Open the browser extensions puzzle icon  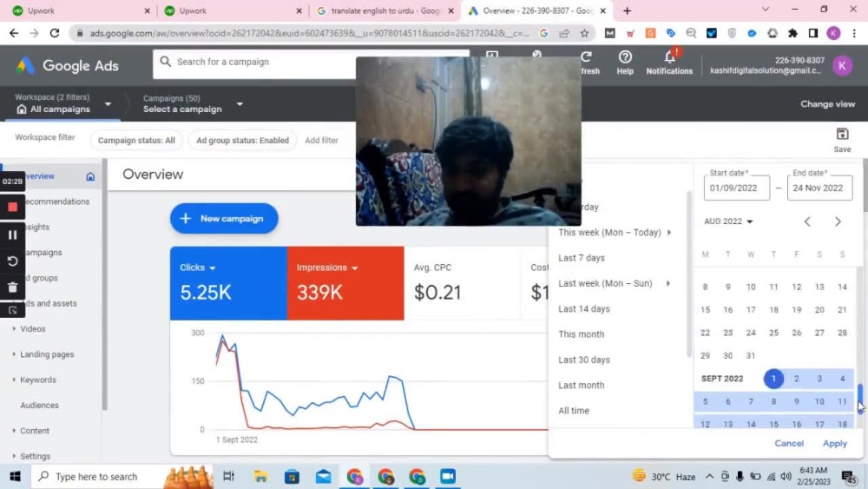coord(792,33)
